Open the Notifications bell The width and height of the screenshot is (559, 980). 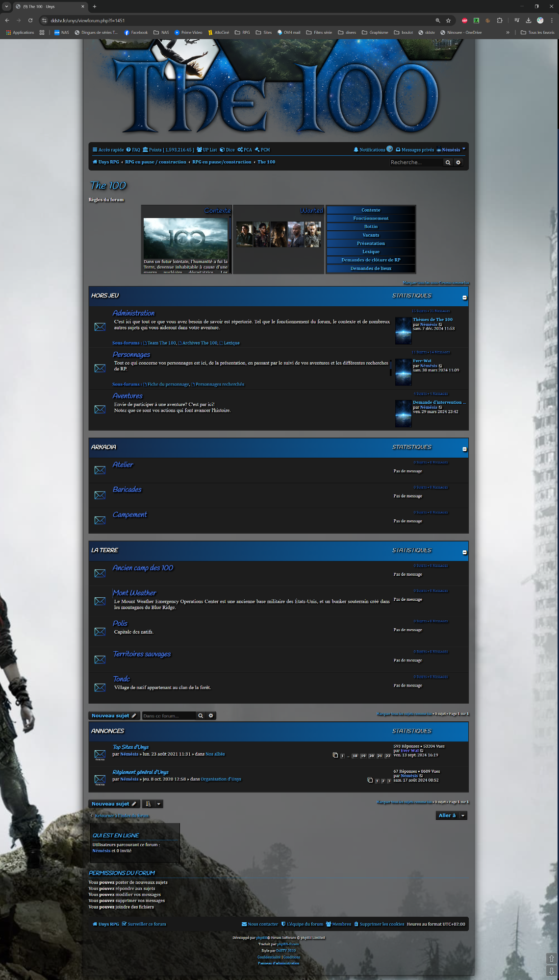[x=369, y=150]
